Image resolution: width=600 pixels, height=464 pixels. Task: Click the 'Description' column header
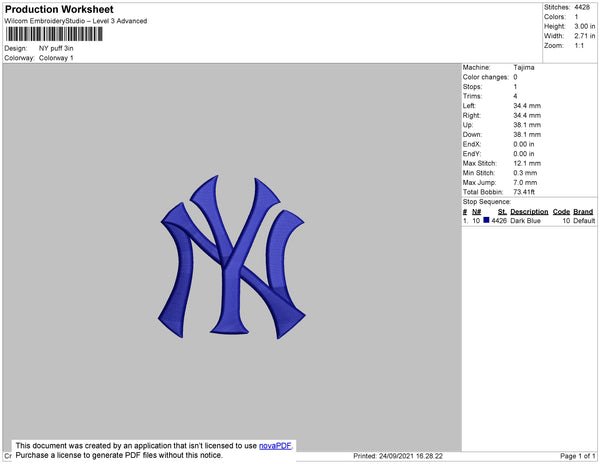[529, 212]
